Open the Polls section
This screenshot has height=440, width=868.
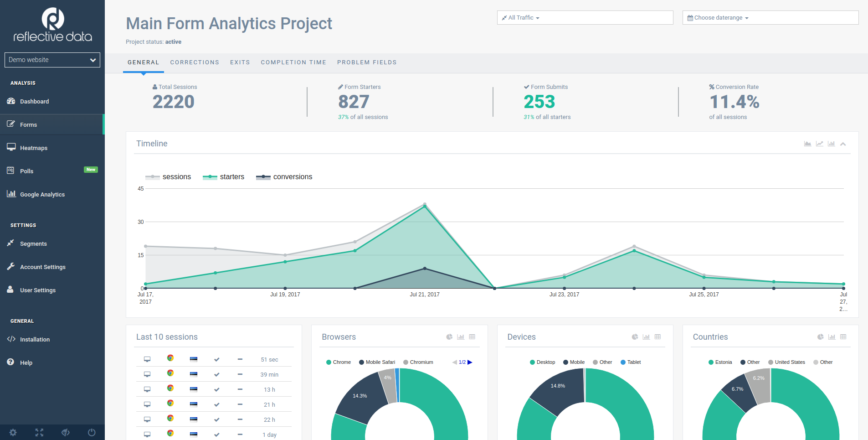click(x=52, y=171)
